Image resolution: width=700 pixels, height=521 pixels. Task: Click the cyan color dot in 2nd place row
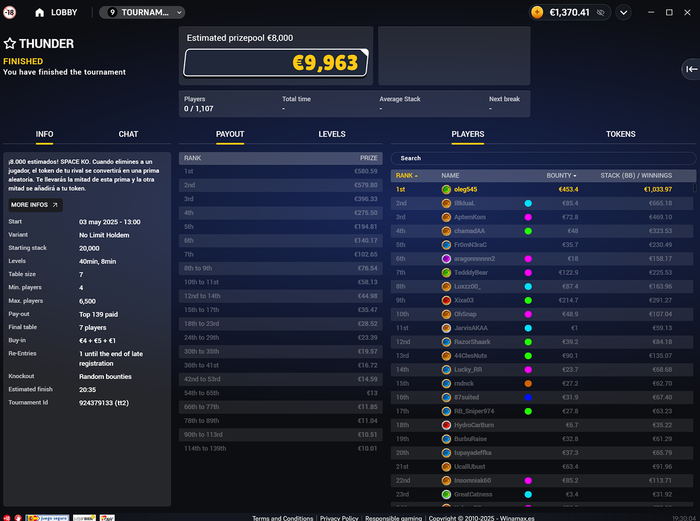(x=528, y=203)
